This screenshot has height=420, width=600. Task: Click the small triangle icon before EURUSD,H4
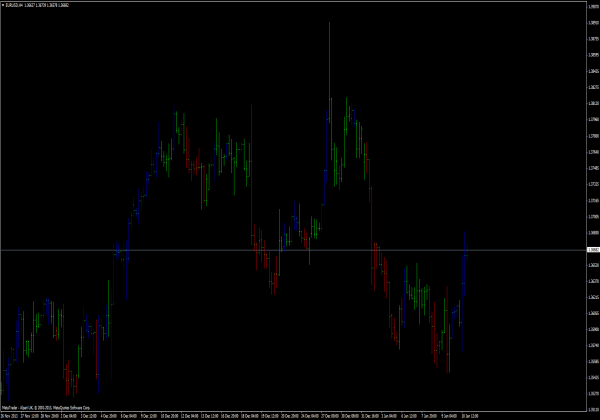tap(3, 5)
